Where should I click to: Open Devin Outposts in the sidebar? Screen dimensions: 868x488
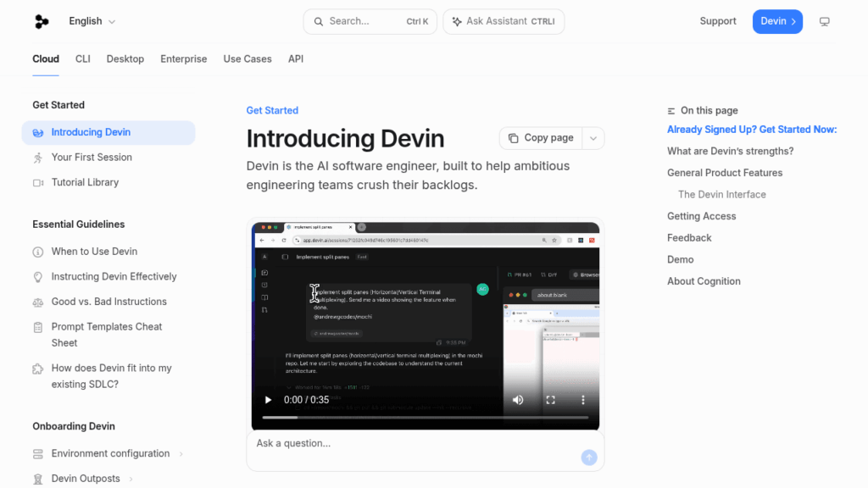(86, 478)
